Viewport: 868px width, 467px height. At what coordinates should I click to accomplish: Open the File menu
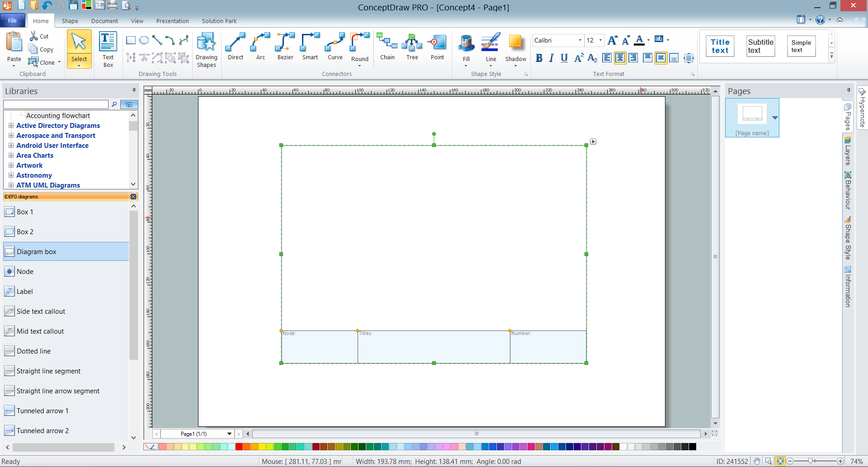pyautogui.click(x=13, y=21)
